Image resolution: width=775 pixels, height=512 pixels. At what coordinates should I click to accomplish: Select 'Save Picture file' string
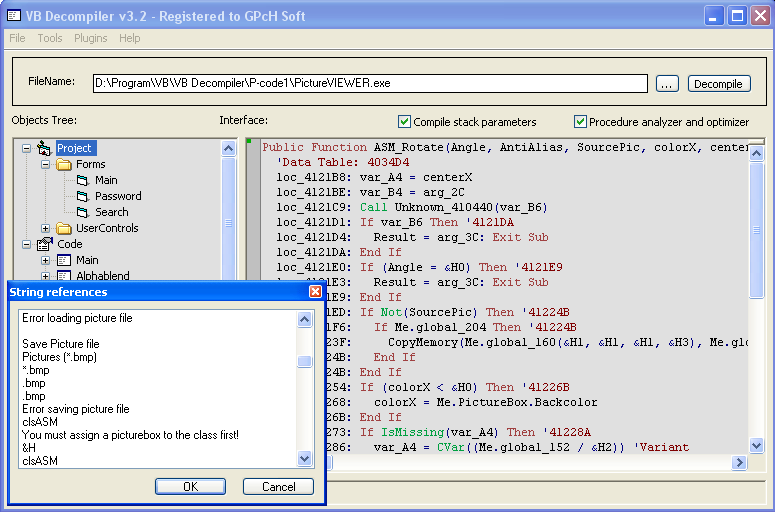tap(61, 343)
